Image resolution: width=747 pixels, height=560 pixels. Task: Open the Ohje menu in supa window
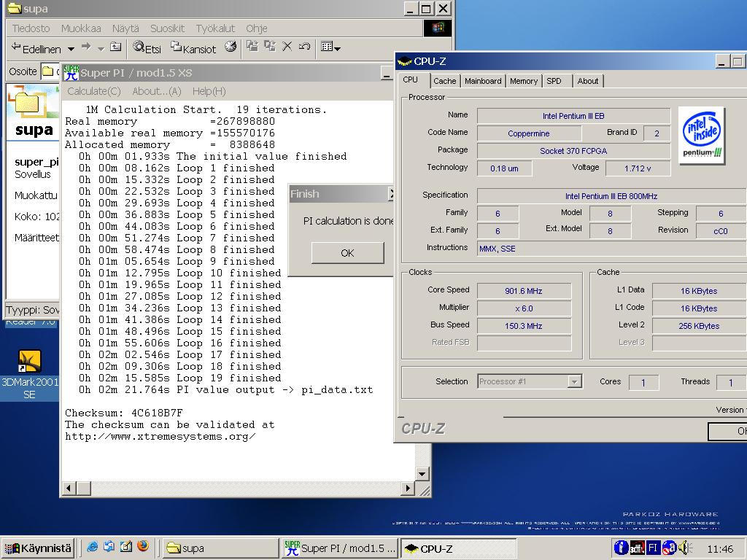point(256,28)
